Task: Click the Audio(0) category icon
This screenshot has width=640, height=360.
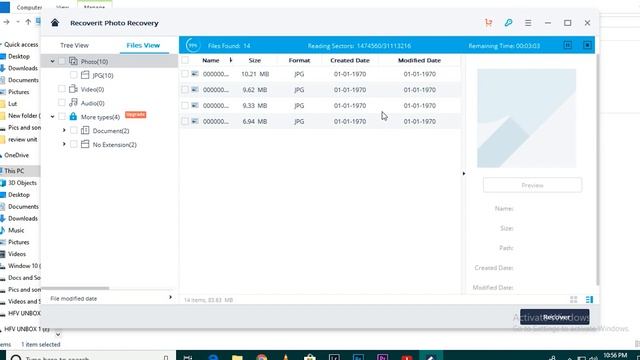Action: (x=73, y=102)
